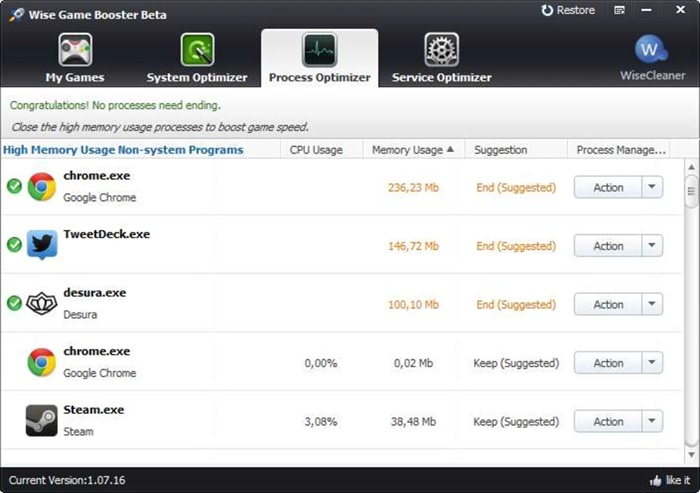Toggle the green check for desura.exe

point(14,303)
